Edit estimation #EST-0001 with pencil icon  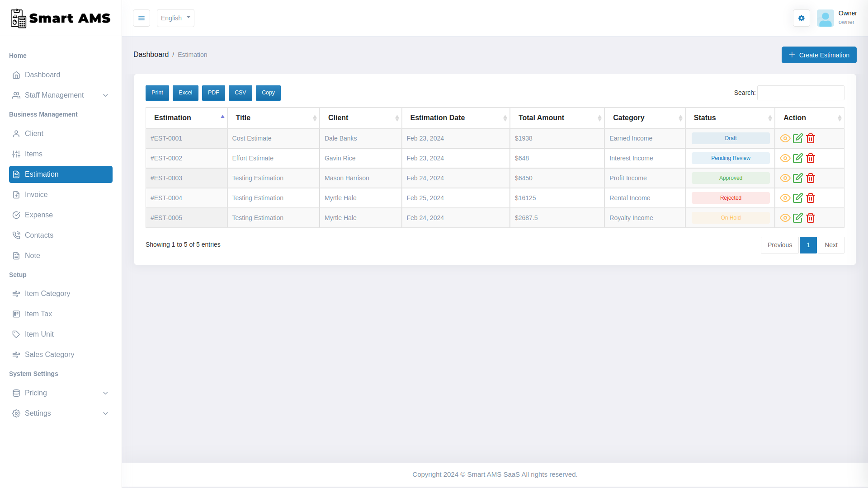(797, 138)
